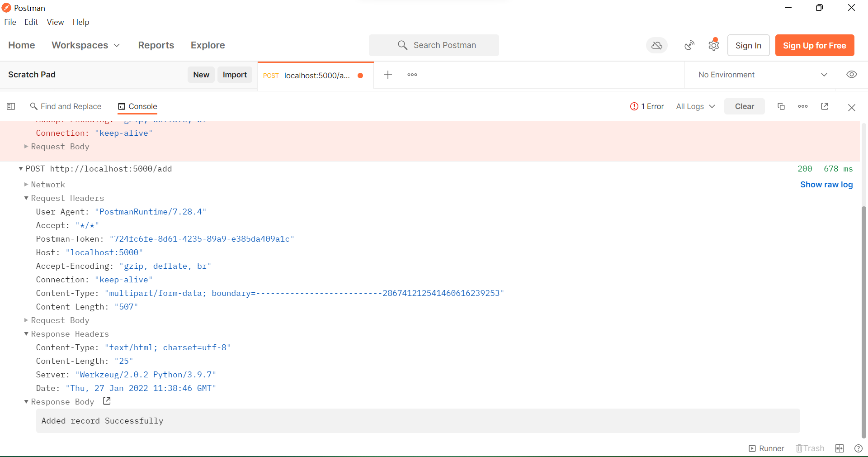Screen dimensions: 868x457
Task: Open console in new window icon
Action: coord(824,106)
